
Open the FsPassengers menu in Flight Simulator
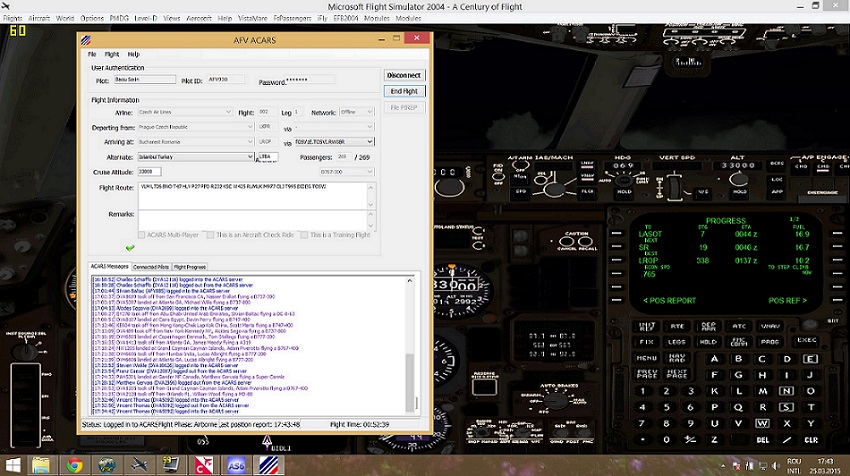292,18
